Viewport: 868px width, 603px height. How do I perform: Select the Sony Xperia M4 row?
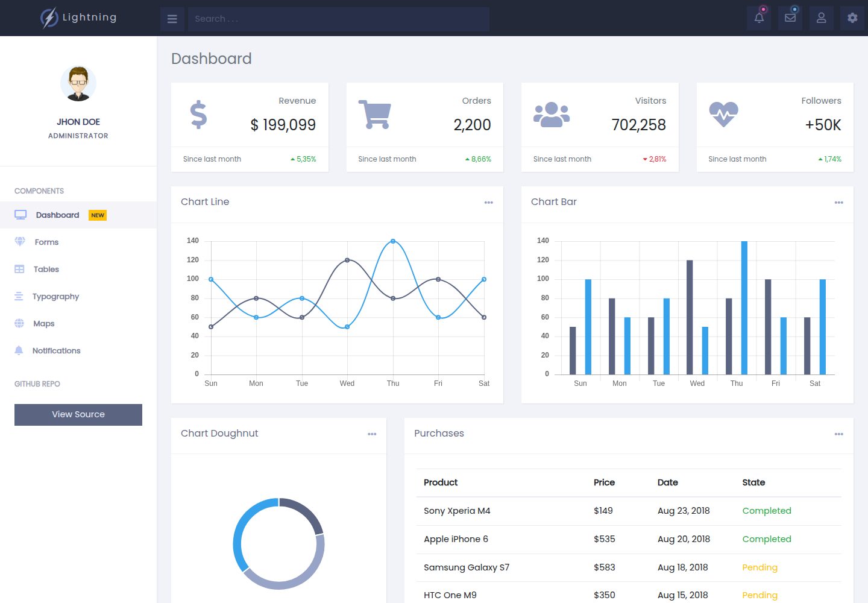(x=629, y=511)
